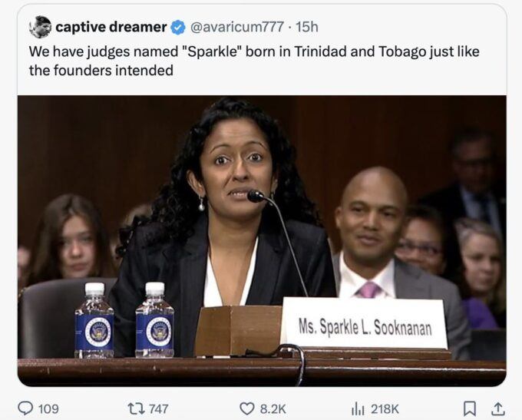The height and width of the screenshot is (420, 522).
Task: Reply using the speech bubble icon
Action: 25,408
